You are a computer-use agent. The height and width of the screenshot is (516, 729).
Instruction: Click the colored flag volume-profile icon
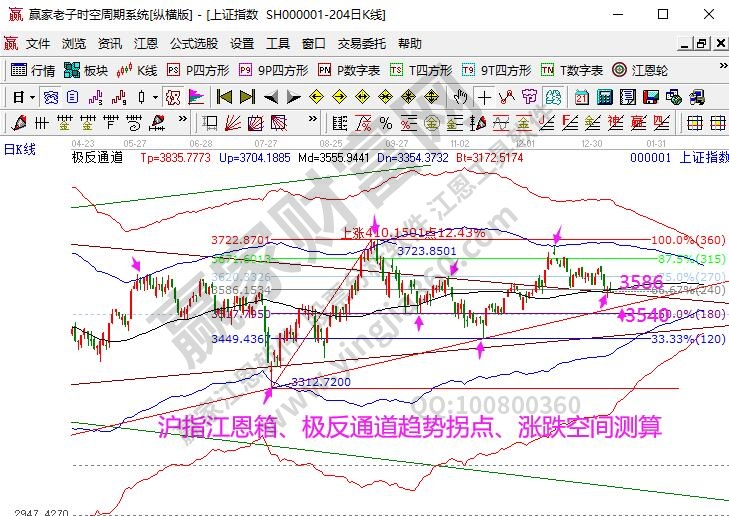coord(197,98)
